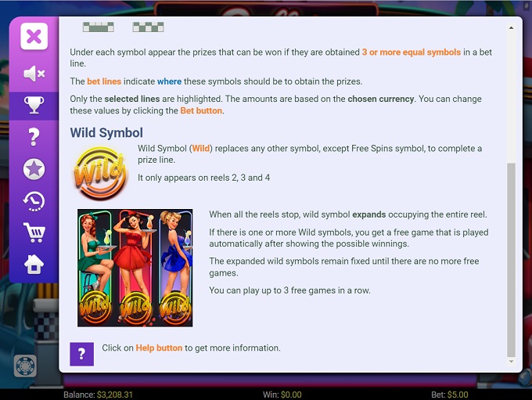
Task: Click the second bet line pattern thumbnail
Action: [149, 27]
